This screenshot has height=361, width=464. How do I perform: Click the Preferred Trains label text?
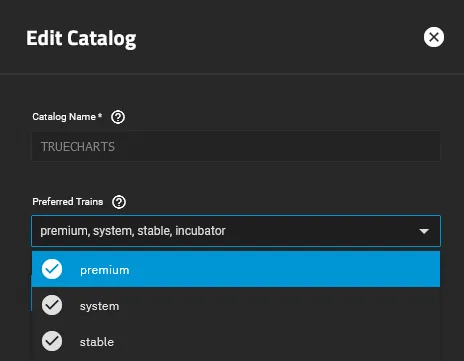tap(68, 202)
